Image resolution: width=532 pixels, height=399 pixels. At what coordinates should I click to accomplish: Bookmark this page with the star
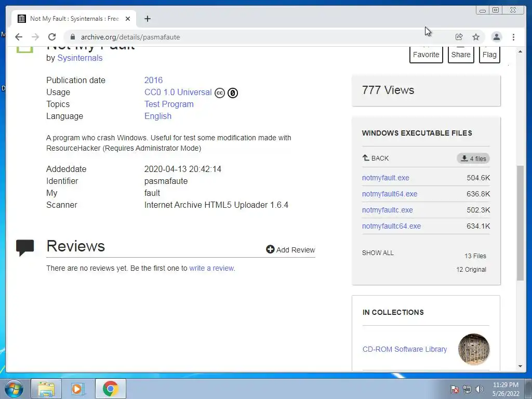(476, 37)
